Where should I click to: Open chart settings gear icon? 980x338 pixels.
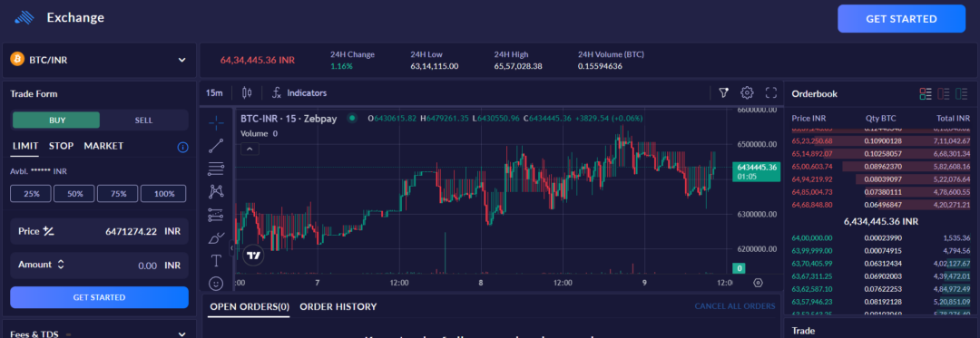coord(747,93)
